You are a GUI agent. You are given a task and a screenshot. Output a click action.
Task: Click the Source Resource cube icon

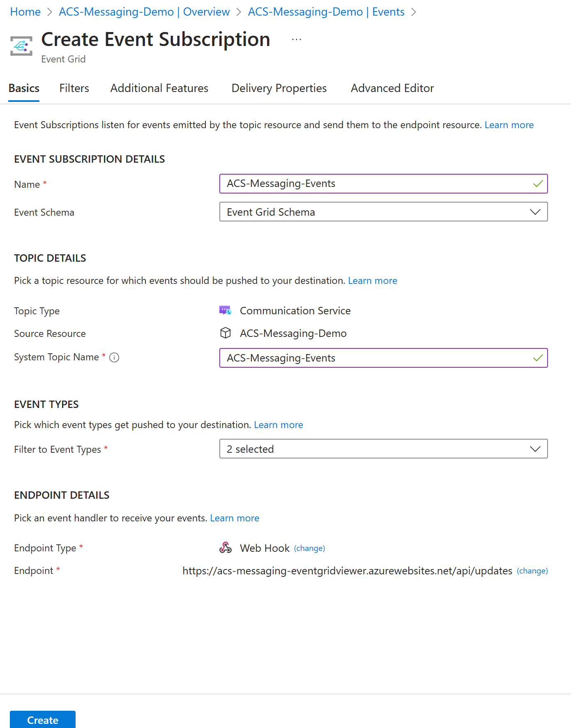point(226,333)
